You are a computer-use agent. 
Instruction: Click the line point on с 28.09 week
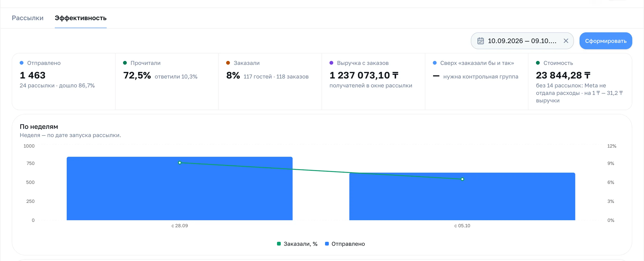tap(180, 163)
